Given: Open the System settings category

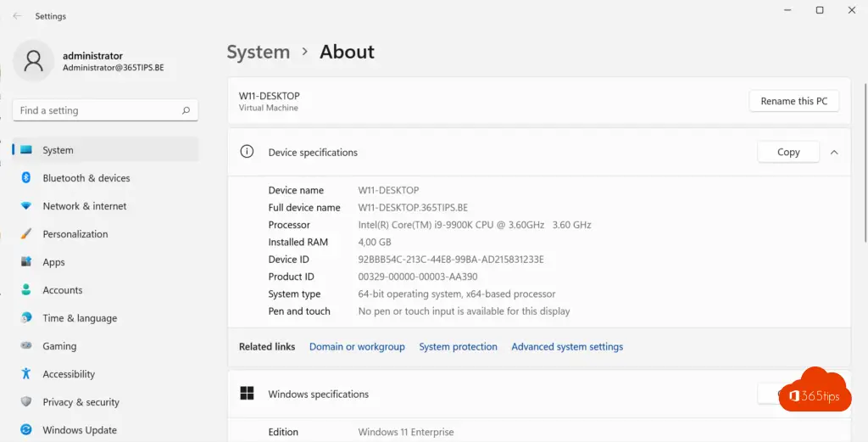Looking at the screenshot, I should [105, 150].
